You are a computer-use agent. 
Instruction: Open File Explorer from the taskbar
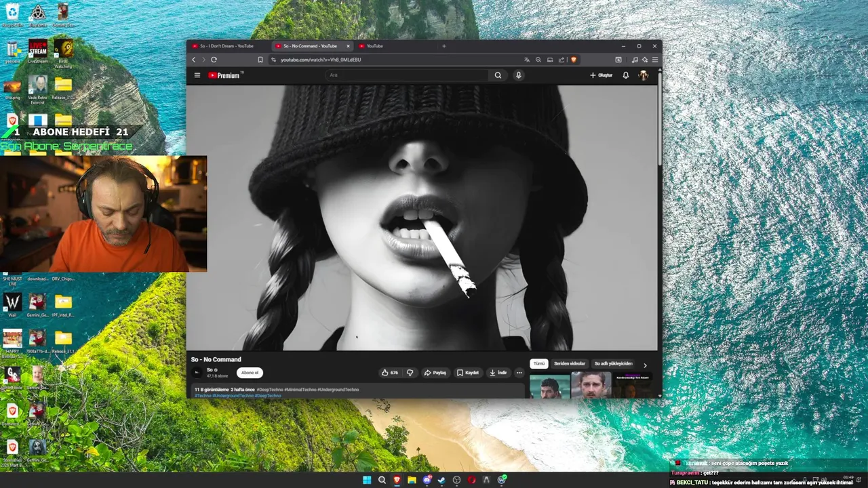(x=412, y=480)
